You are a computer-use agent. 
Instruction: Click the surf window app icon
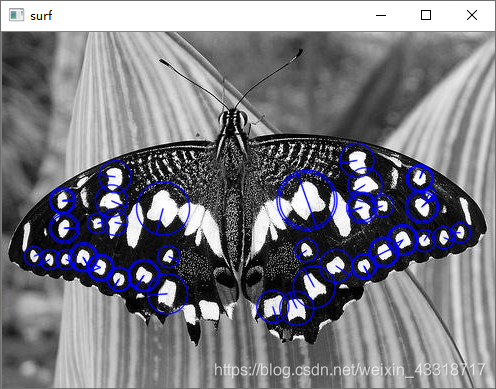pos(16,15)
